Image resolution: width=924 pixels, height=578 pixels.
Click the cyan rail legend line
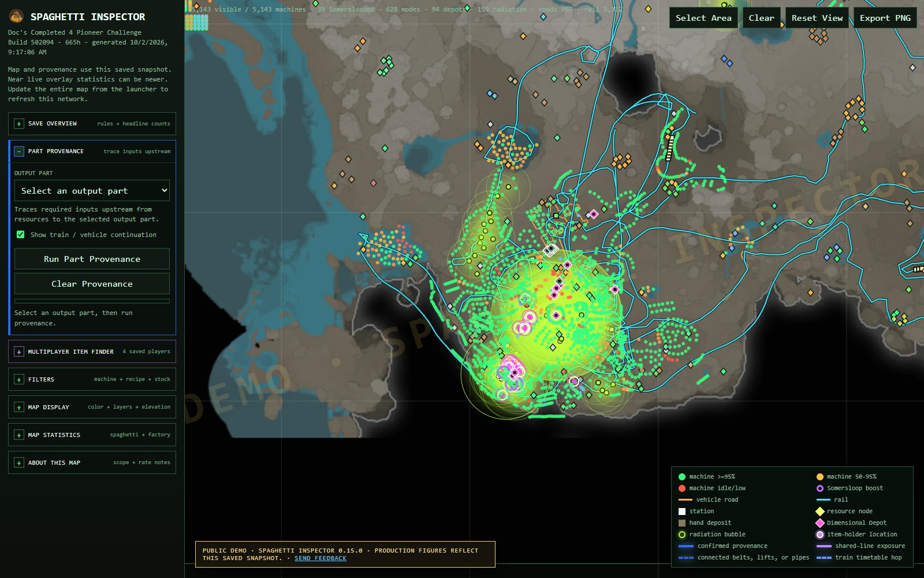pos(823,500)
